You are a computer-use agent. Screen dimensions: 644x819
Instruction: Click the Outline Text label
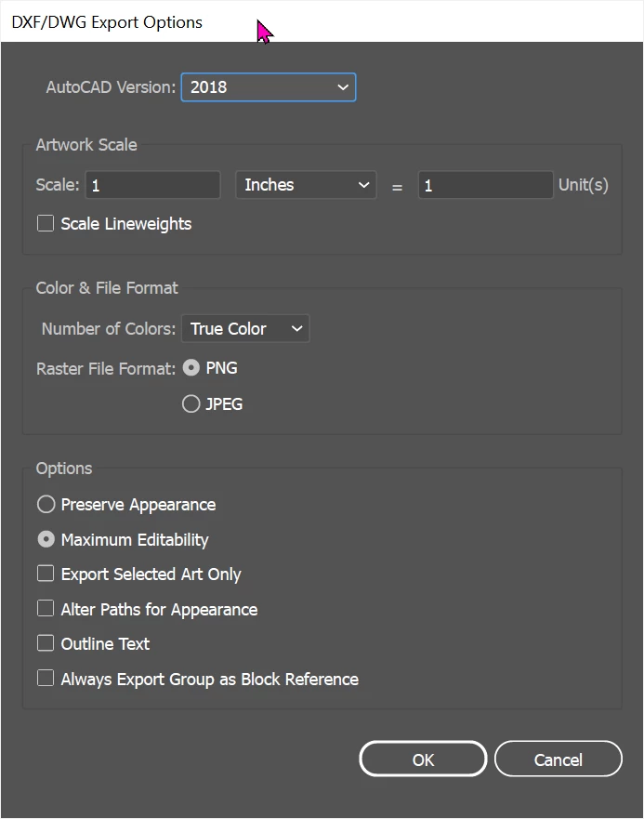tap(105, 643)
